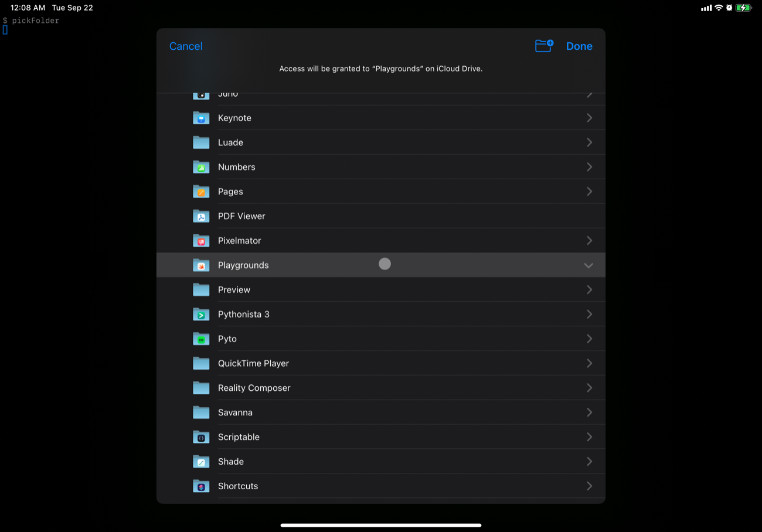
Task: Click the Reality Composer folder name
Action: pyautogui.click(x=254, y=388)
